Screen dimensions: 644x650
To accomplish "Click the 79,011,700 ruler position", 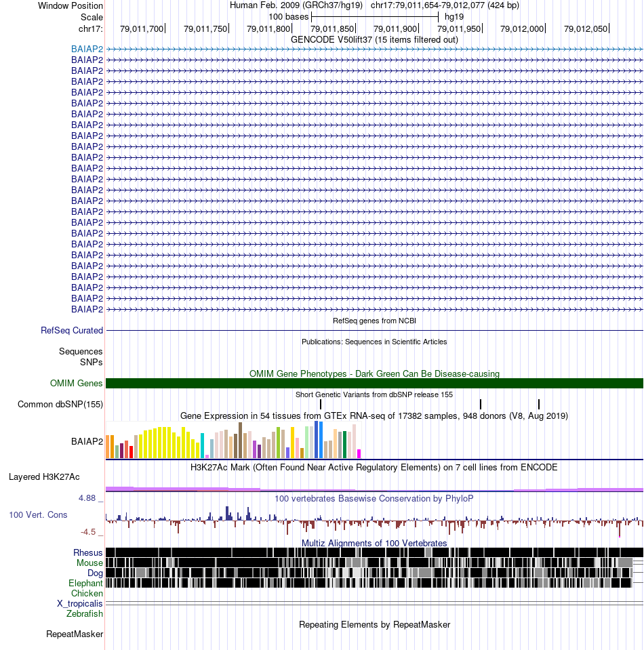I will 142,28.
